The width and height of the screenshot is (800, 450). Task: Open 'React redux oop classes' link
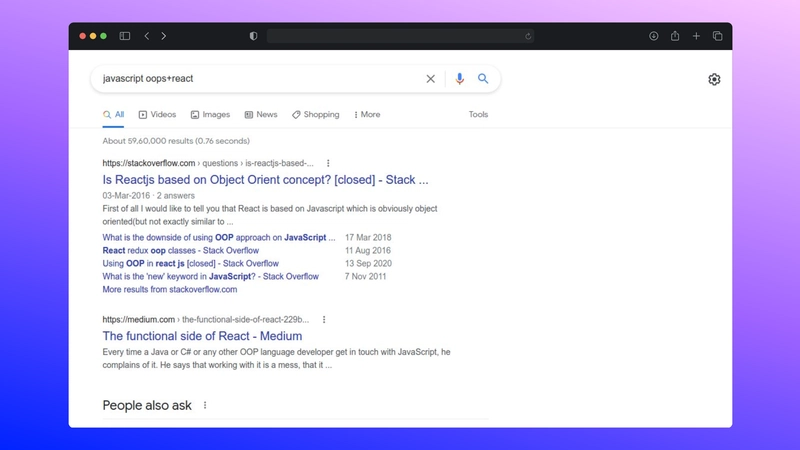click(x=181, y=251)
